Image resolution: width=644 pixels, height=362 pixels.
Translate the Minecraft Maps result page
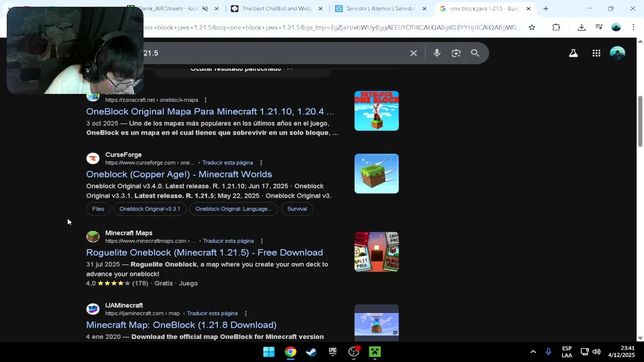(228, 241)
